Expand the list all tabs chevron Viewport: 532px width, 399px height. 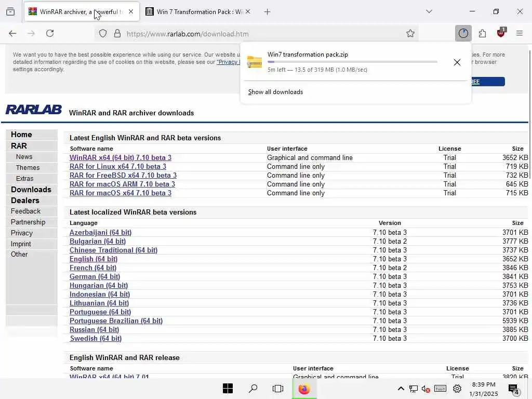pyautogui.click(x=429, y=11)
